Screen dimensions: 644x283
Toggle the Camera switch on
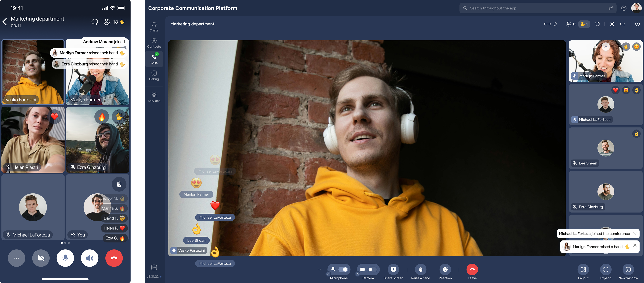(372, 269)
